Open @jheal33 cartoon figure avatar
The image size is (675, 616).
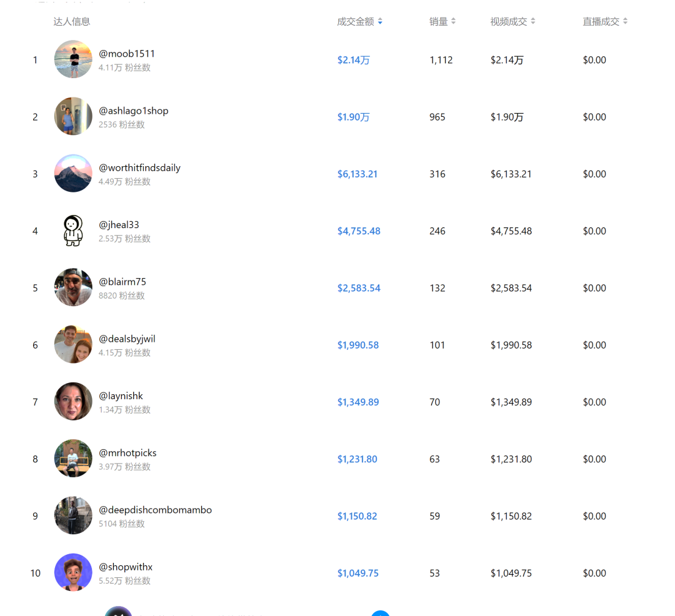tap(73, 231)
